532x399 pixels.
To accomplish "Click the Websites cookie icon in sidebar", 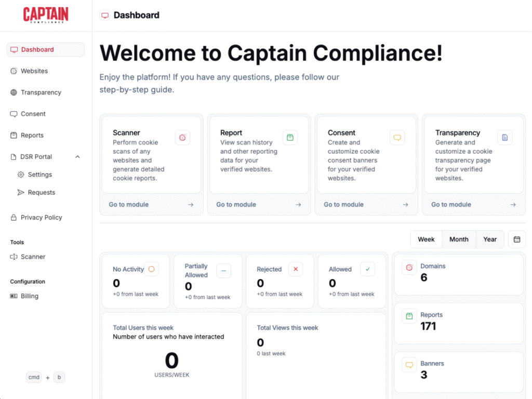I will pyautogui.click(x=14, y=71).
